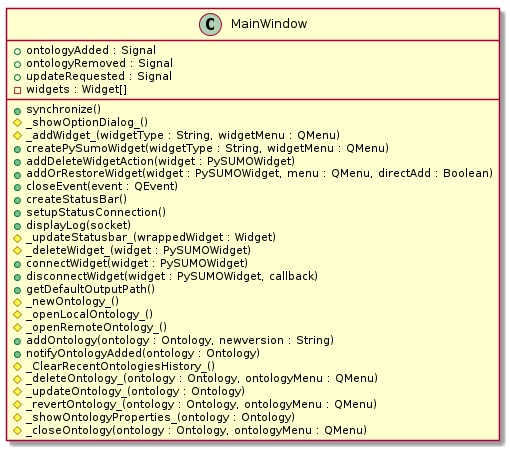Click the green icon beside createStatusBar()
Viewport: 510px width, 451px height.
pyautogui.click(x=17, y=200)
